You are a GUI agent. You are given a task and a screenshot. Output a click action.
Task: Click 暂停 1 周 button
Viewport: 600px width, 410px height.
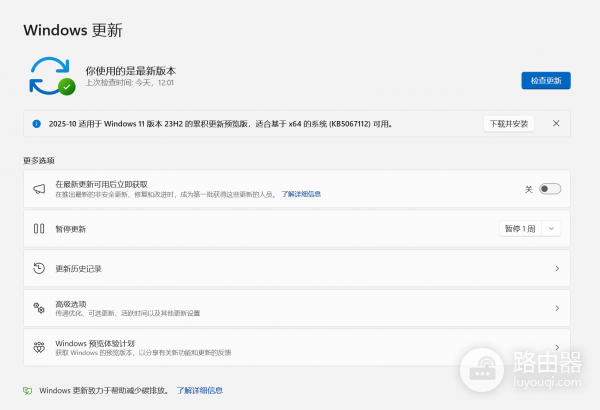point(520,229)
